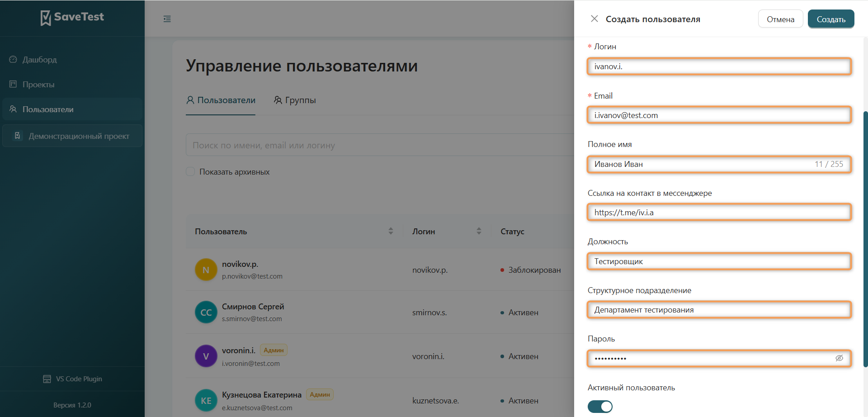
Task: Click the SaveTest logo
Action: (72, 17)
